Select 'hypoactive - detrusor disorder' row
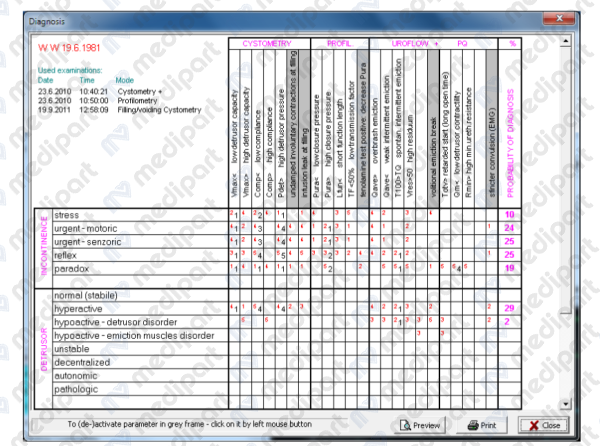This screenshot has height=446, width=600. [x=140, y=322]
